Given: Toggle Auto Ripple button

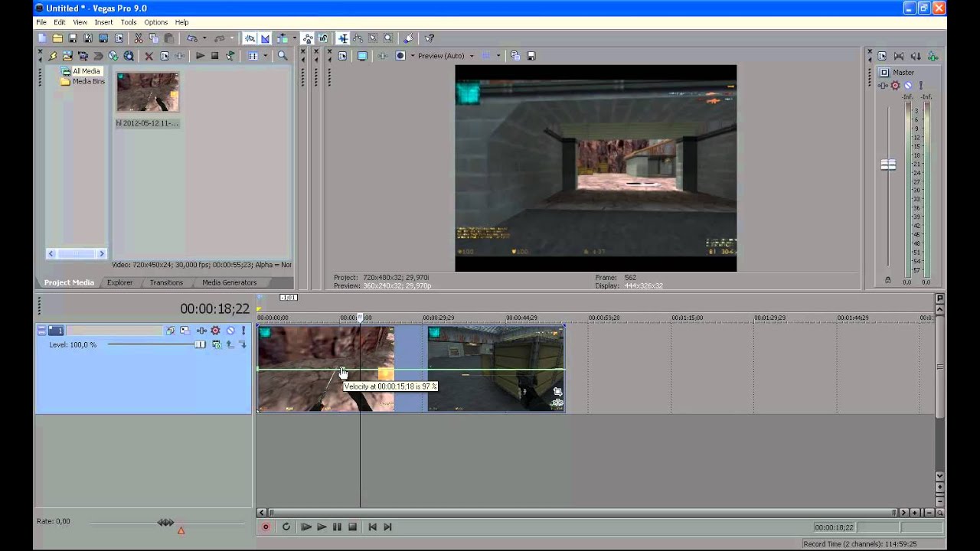Looking at the screenshot, I should pos(282,38).
